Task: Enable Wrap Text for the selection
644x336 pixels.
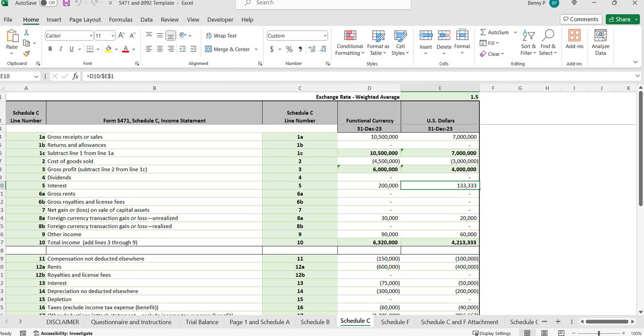Action: 223,36
